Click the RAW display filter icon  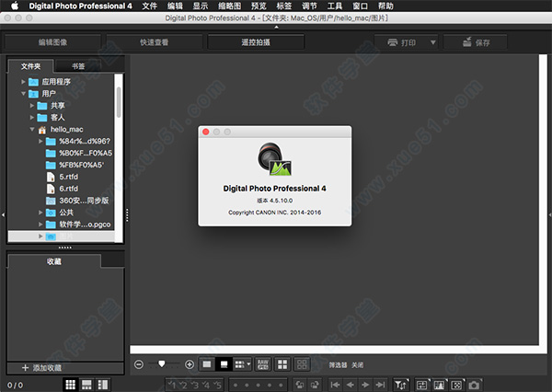[x=263, y=364]
